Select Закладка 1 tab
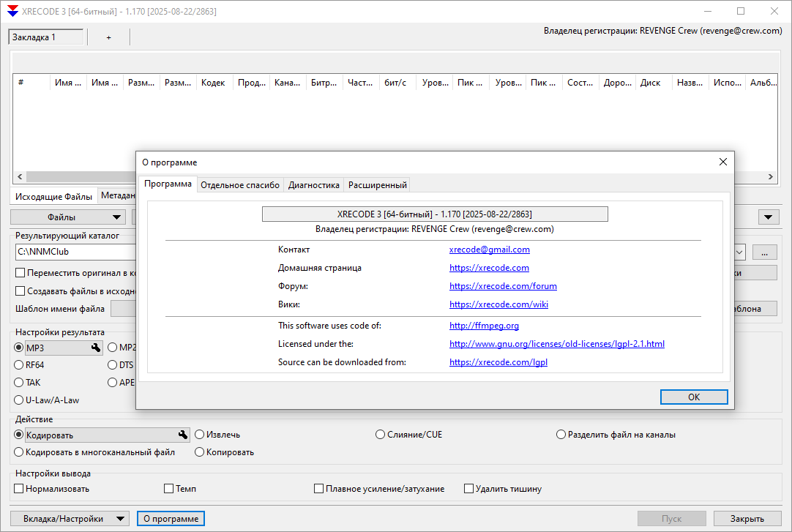This screenshot has height=532, width=792. click(46, 37)
